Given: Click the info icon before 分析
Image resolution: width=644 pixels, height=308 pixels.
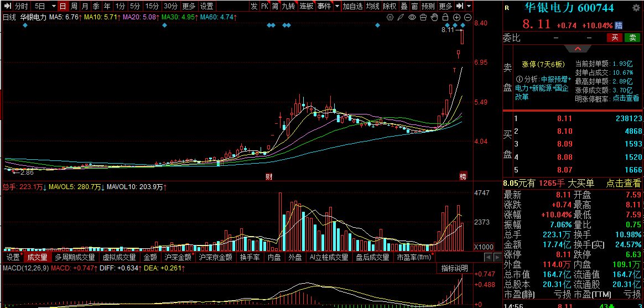Looking at the screenshot, I should pyautogui.click(x=519, y=79).
